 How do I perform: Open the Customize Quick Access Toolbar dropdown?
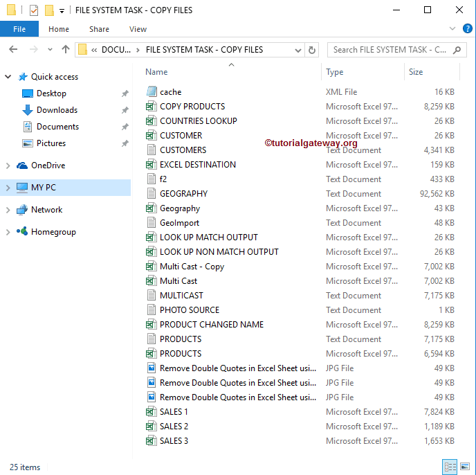coord(62,11)
